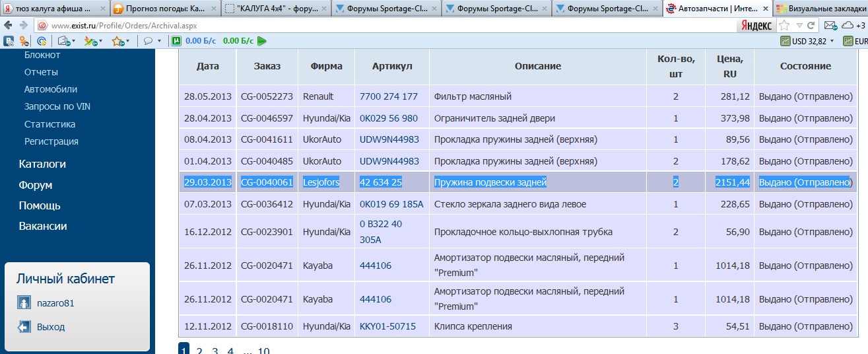Image resolution: width=868 pixels, height=354 pixels.
Task: Expand the USD 32,82 currency dropdown
Action: pyautogui.click(x=832, y=41)
